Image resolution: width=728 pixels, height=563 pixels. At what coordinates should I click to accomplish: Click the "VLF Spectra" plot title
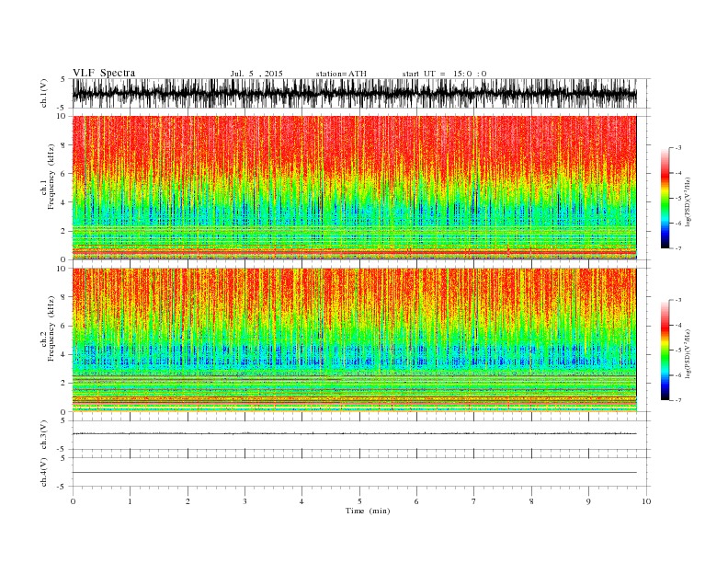tap(104, 73)
